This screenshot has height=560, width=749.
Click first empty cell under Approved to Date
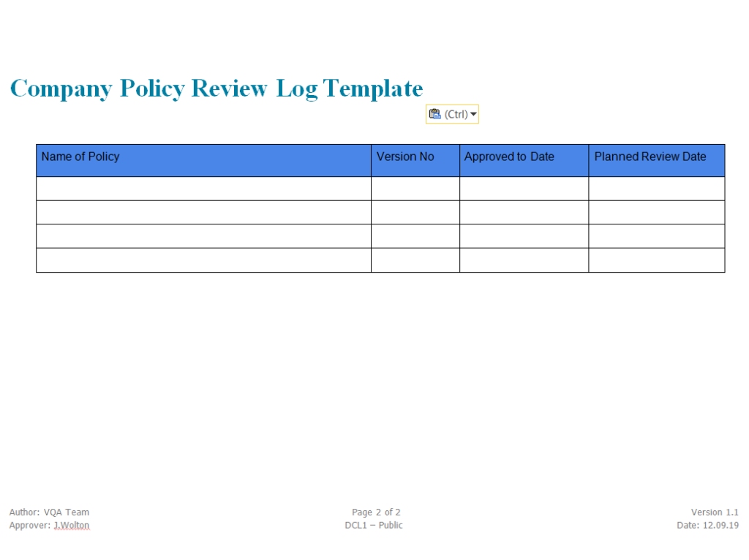524,189
